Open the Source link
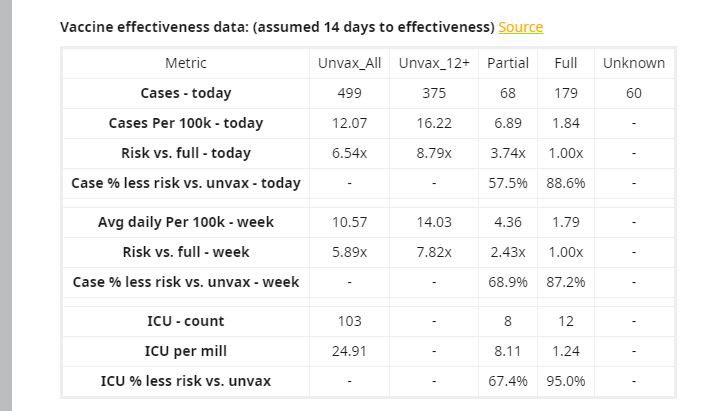The height and width of the screenshot is (411, 702). (520, 27)
